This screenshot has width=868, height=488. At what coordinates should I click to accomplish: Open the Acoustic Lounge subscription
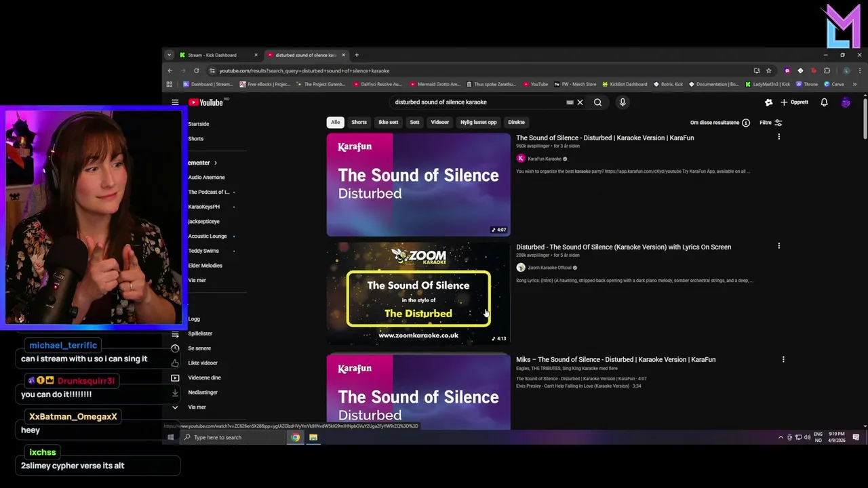(208, 236)
